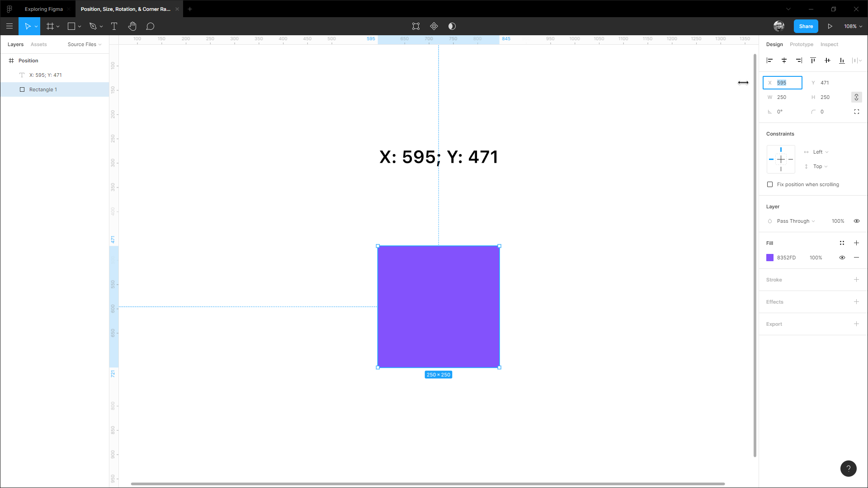Image resolution: width=868 pixels, height=488 pixels.
Task: Toggle layer visibility eye icon
Action: [856, 221]
